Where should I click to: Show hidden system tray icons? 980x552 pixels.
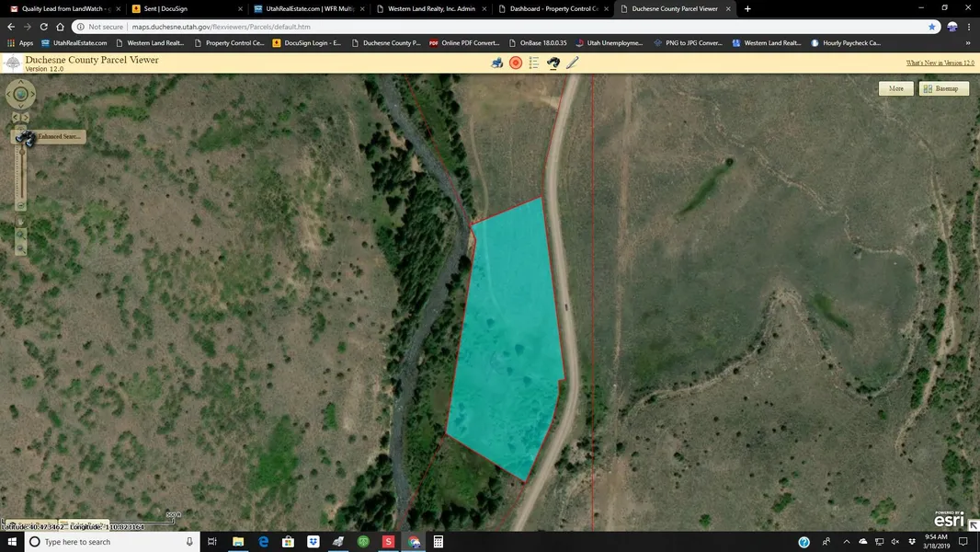pyautogui.click(x=846, y=542)
